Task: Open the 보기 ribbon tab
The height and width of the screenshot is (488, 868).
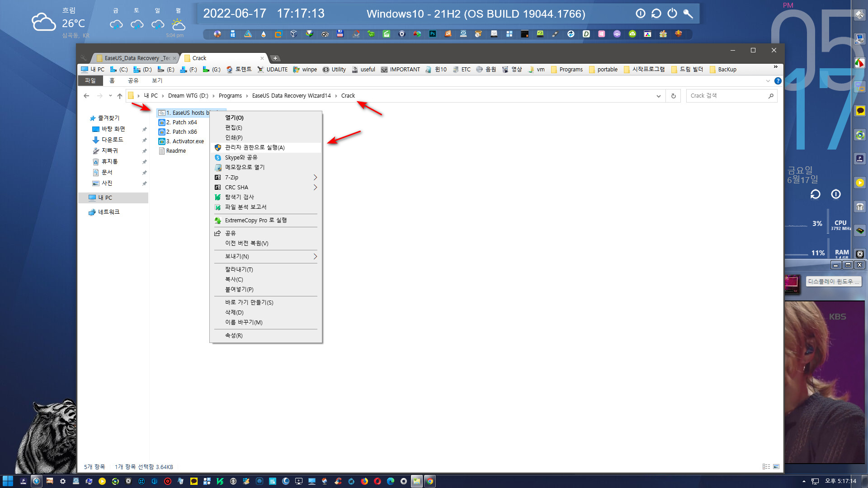Action: click(157, 81)
